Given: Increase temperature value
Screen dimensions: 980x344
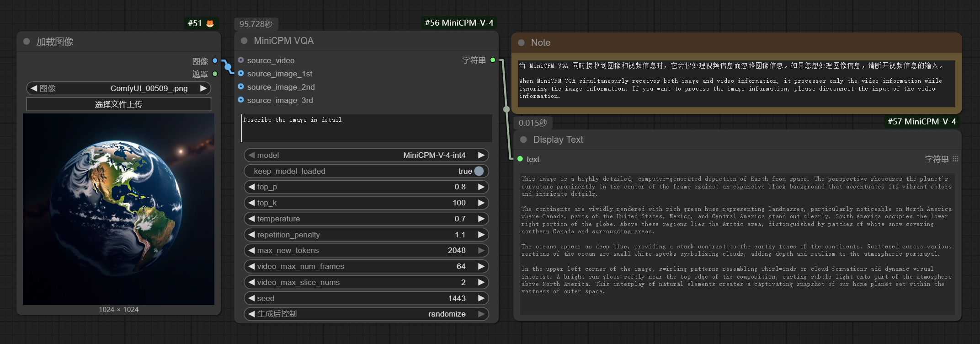Looking at the screenshot, I should click(x=481, y=219).
